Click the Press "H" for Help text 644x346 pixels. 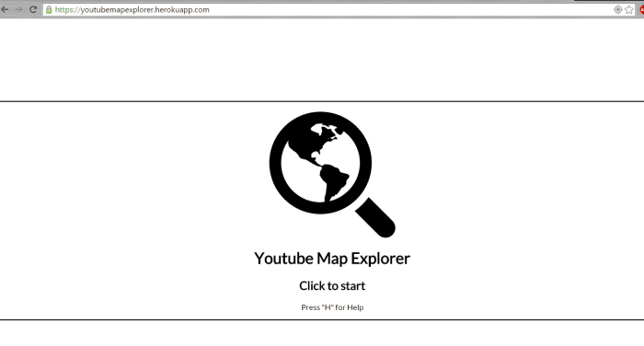(x=332, y=307)
